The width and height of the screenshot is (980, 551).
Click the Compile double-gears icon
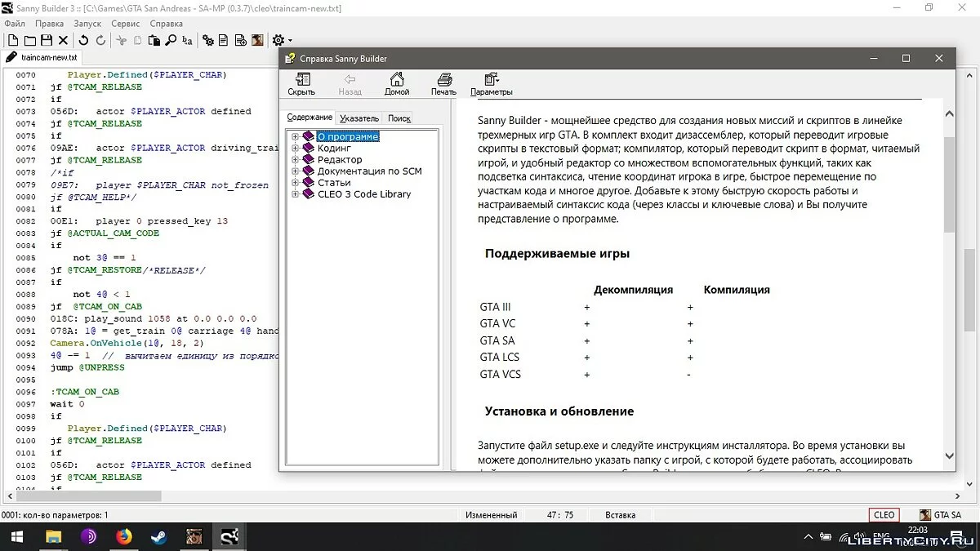click(207, 40)
